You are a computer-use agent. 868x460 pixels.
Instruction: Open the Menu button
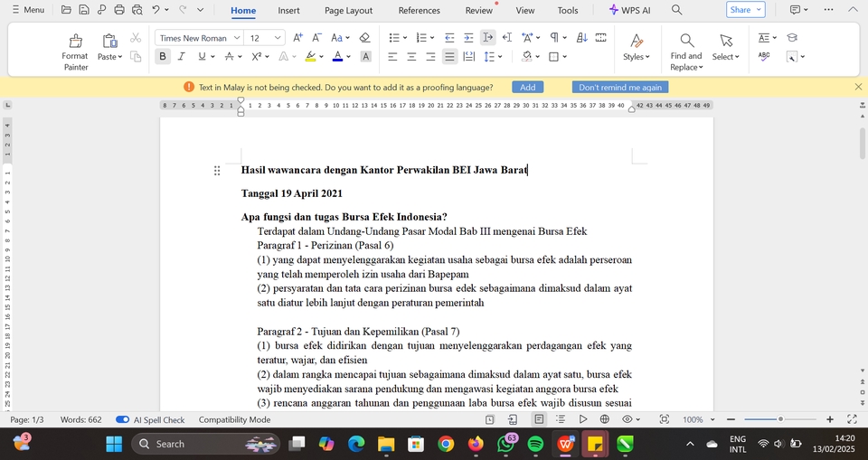coord(28,9)
